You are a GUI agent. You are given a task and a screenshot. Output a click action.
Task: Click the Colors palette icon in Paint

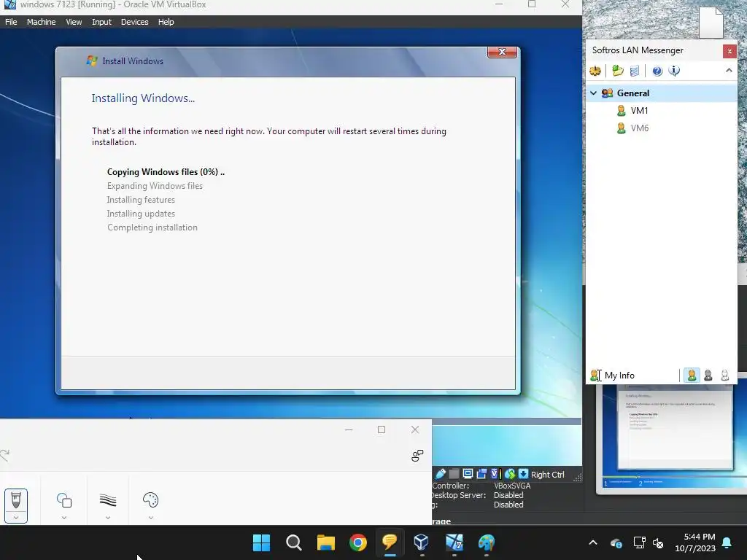[150, 500]
